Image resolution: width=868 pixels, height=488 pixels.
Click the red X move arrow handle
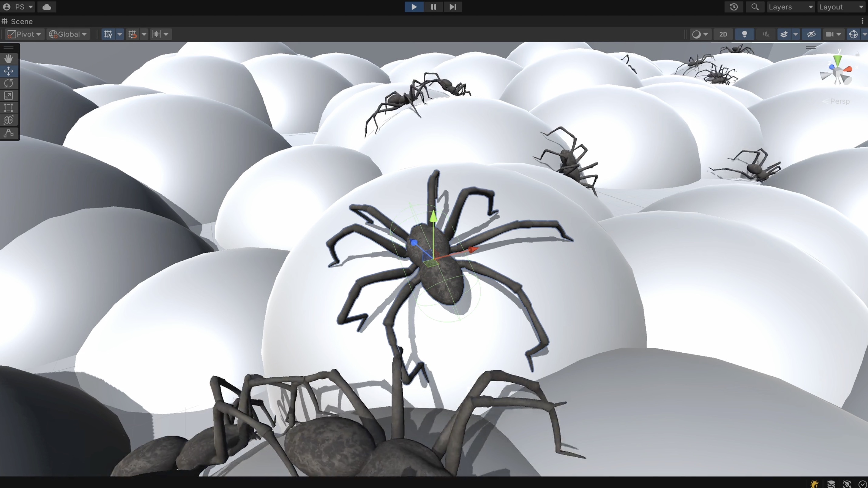pos(473,249)
